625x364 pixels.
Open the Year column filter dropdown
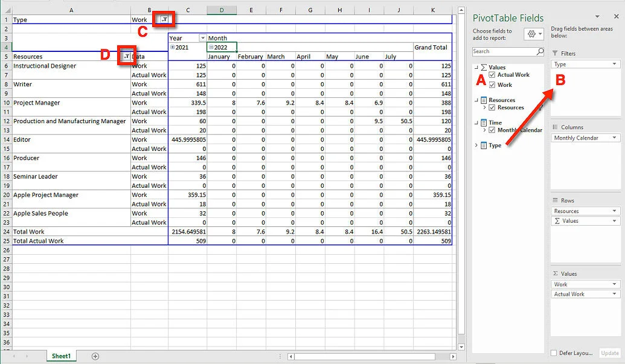point(202,38)
